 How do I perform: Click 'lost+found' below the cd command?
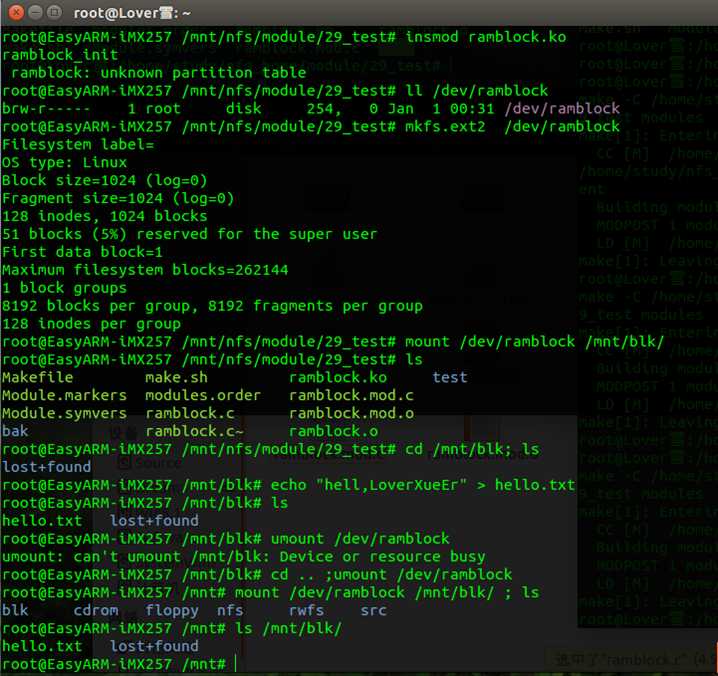[x=47, y=467]
